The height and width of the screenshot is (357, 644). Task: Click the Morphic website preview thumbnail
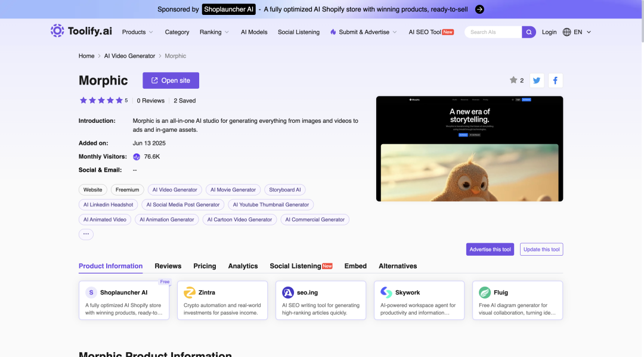[x=469, y=148]
